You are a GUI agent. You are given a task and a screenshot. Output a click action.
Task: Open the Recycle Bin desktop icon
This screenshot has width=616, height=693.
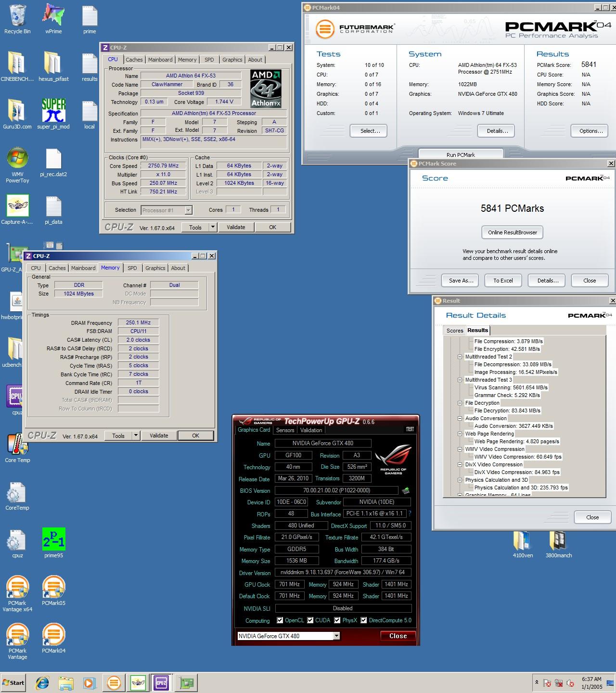point(17,18)
